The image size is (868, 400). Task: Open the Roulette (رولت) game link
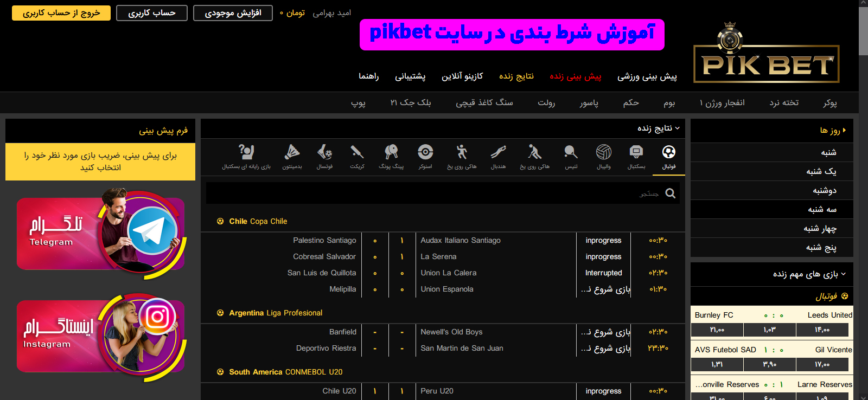[546, 102]
